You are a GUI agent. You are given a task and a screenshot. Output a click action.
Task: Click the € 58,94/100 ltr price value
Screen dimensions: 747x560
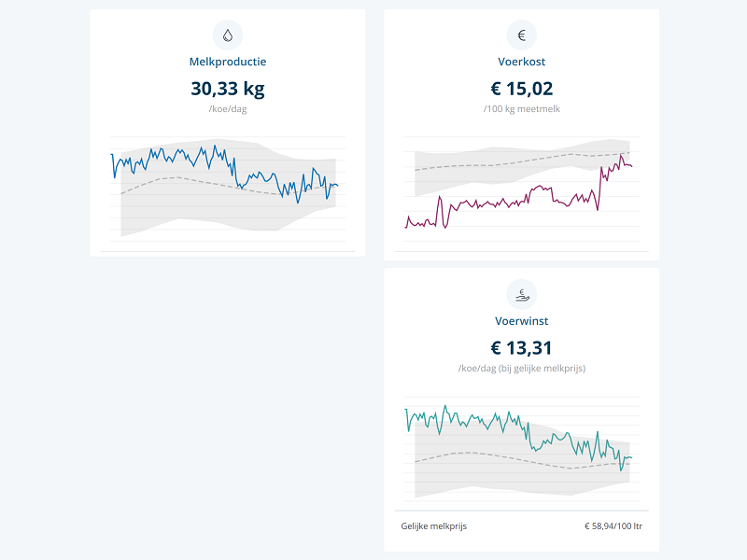613,526
